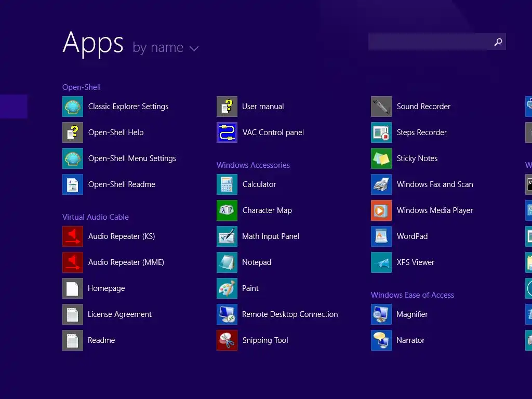Open the Homepage blank page icon
Image resolution: width=532 pixels, height=399 pixels.
(73, 288)
